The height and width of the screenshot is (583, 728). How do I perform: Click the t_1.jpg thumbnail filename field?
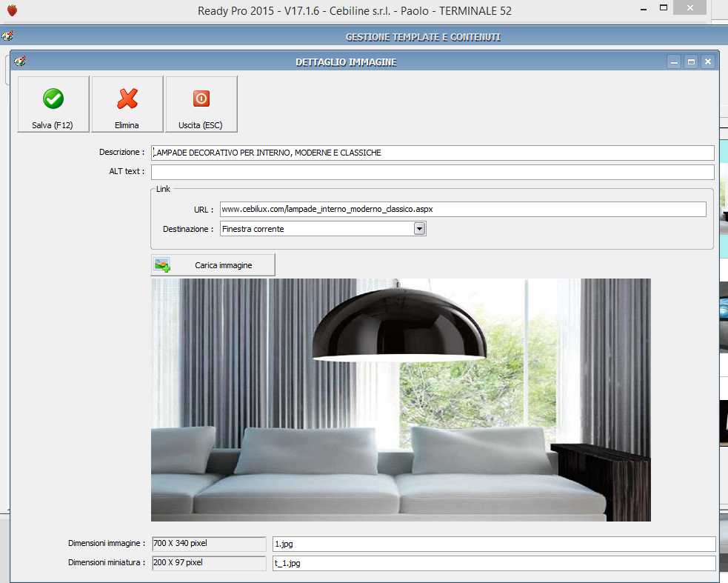click(x=493, y=563)
